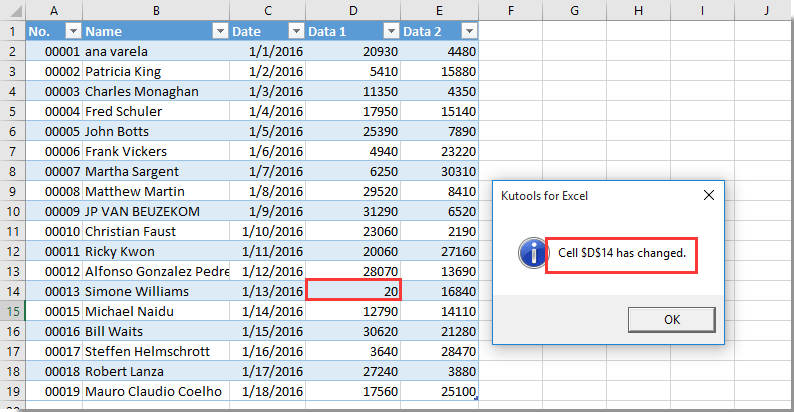The height and width of the screenshot is (412, 794).
Task: Select cell D14 containing value 20
Action: 353,291
